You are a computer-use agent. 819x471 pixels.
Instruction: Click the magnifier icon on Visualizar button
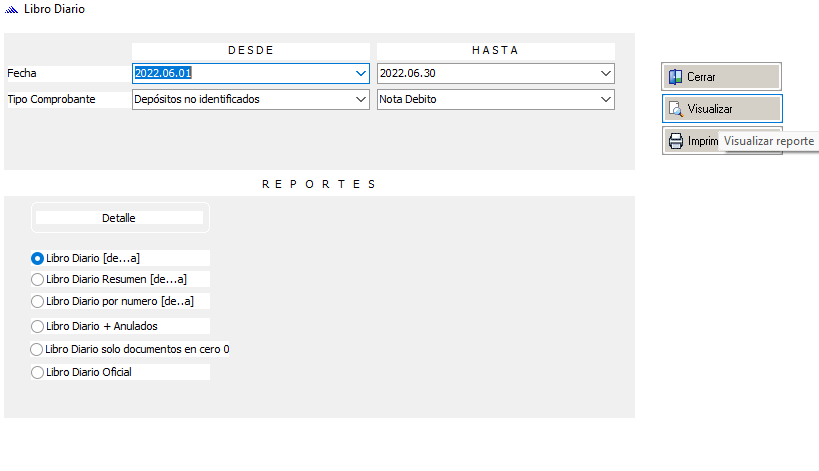click(676, 108)
